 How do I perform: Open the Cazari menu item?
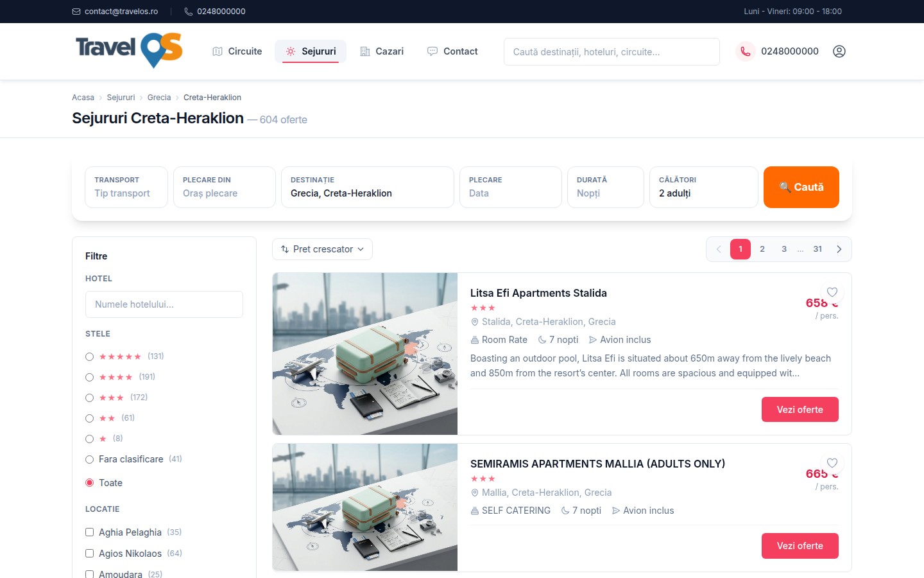pyautogui.click(x=382, y=51)
